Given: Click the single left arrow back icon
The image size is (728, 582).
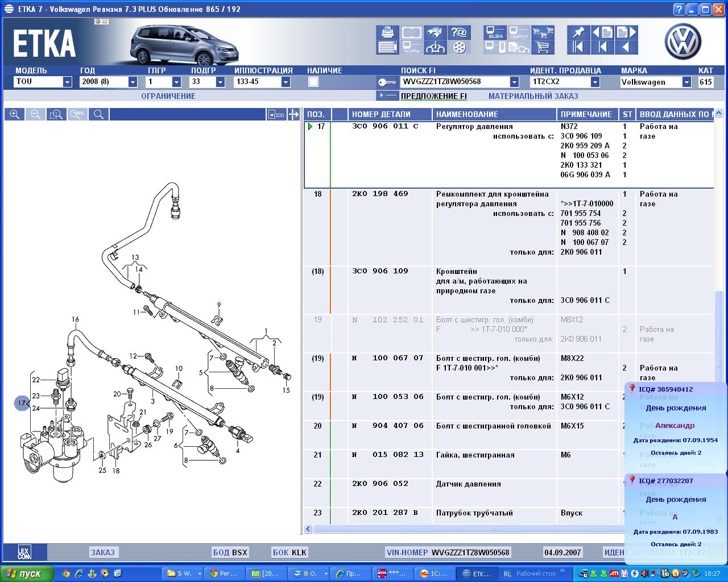Looking at the screenshot, I should [626, 47].
